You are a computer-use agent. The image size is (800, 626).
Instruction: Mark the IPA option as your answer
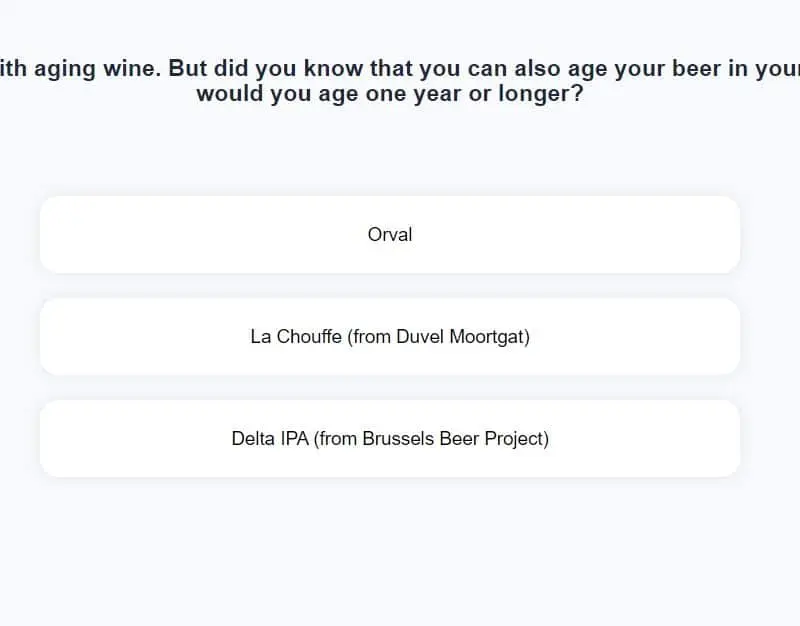390,438
